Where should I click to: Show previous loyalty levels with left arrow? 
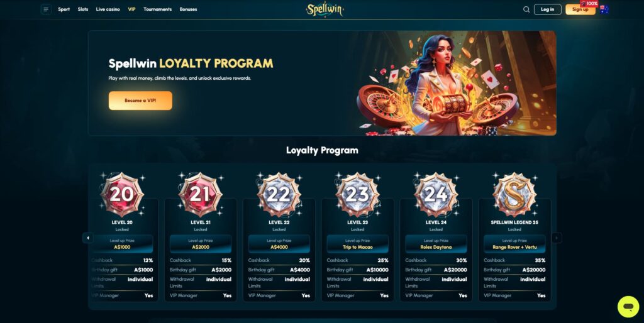click(88, 238)
